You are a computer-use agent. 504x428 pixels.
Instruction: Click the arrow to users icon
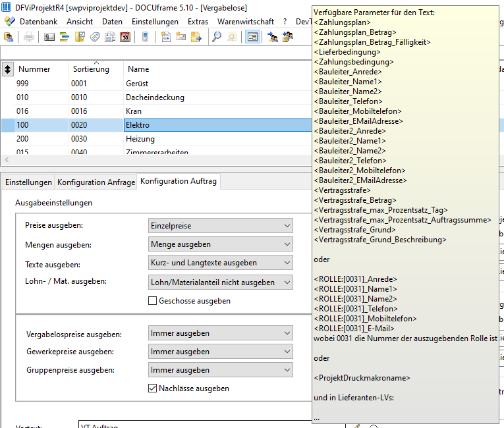point(273,37)
